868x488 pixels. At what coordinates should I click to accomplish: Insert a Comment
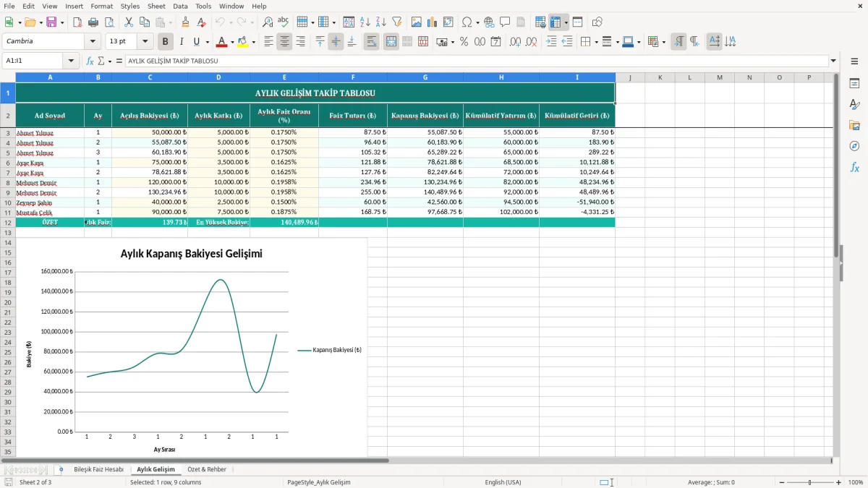pyautogui.click(x=505, y=22)
